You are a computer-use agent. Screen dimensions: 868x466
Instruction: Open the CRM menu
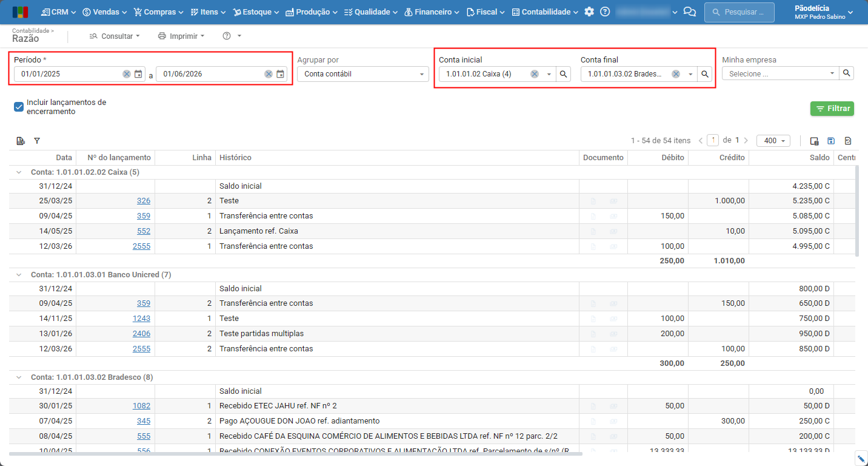coord(58,12)
